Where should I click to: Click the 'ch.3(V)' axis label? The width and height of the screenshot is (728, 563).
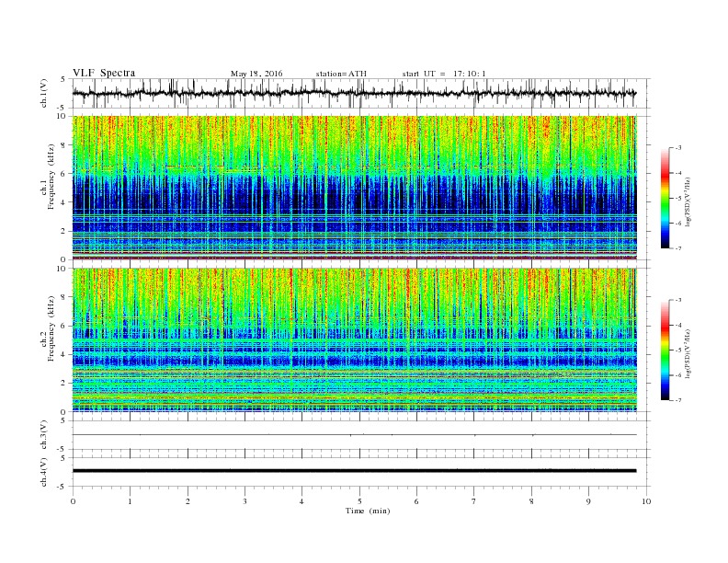click(x=44, y=435)
